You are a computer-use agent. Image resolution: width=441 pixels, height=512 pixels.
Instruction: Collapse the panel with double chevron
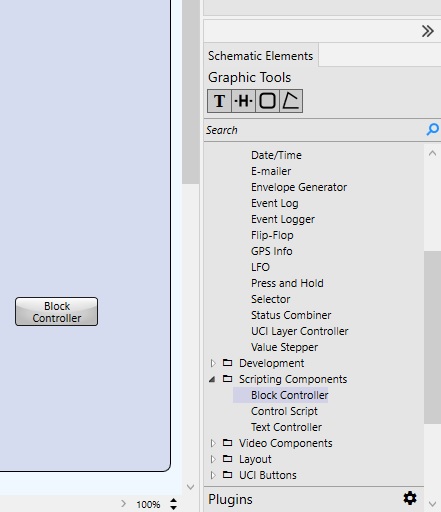[428, 31]
